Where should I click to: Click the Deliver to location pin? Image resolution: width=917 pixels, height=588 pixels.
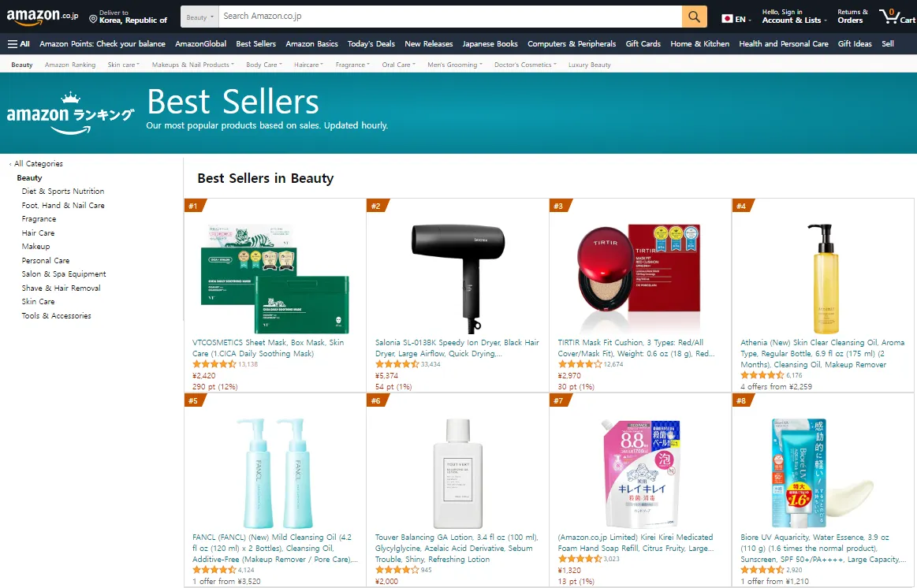point(93,19)
